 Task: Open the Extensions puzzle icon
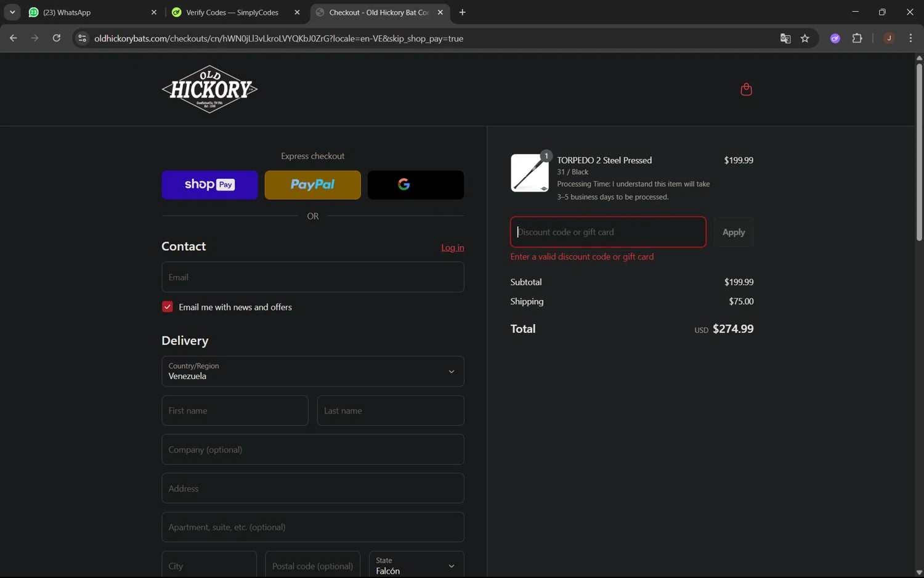click(x=857, y=38)
